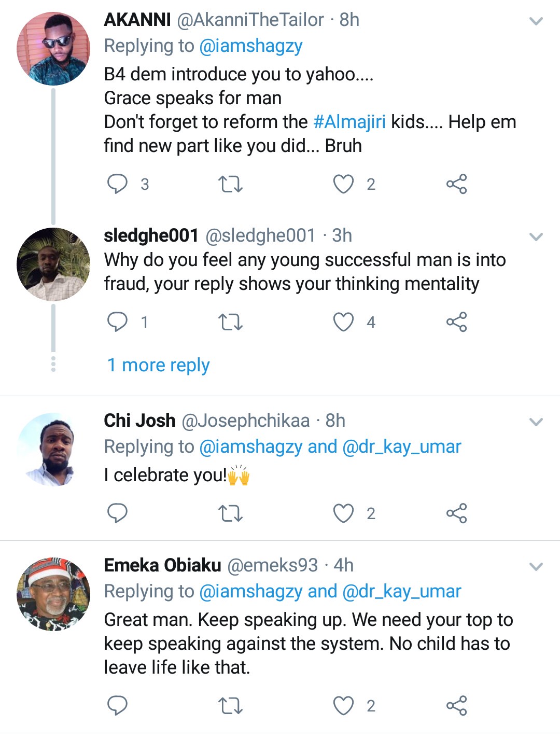This screenshot has width=560, height=740.
Task: Open @dr_kay_umar mention in Emeka's reply
Action: point(402,591)
